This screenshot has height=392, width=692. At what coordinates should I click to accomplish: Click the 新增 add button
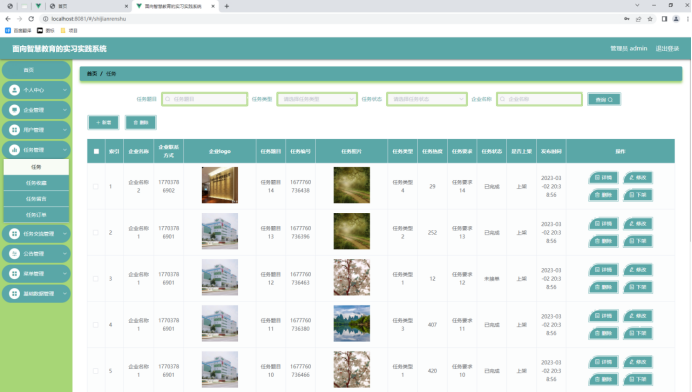click(103, 122)
